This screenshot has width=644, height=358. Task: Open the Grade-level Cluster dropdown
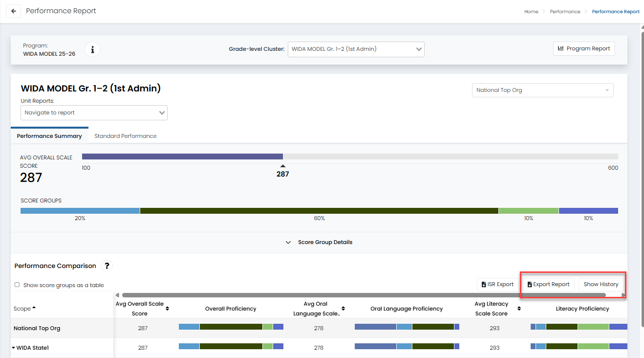coord(356,49)
